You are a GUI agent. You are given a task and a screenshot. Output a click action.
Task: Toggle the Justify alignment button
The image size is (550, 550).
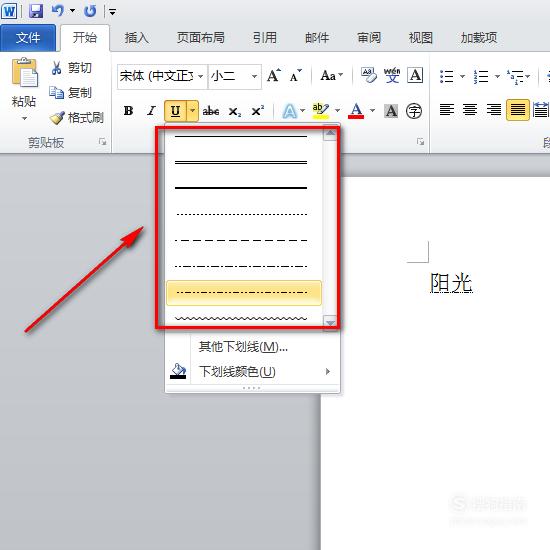517,110
